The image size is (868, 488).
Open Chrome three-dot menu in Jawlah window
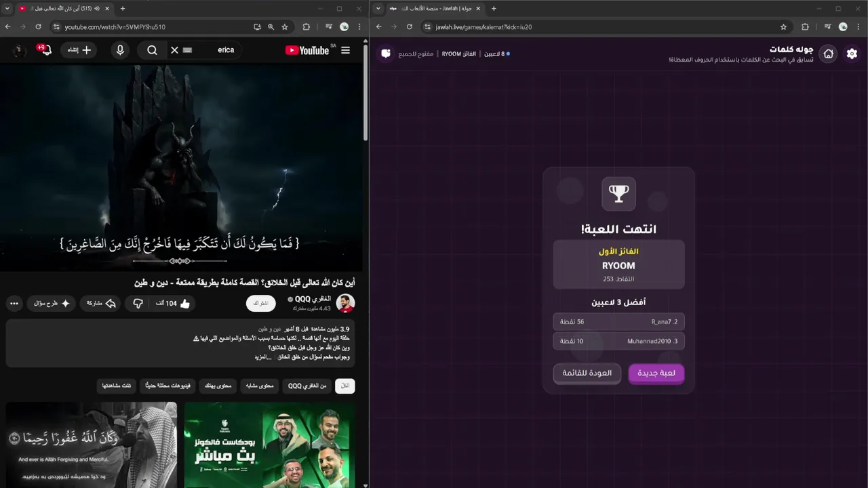point(858,27)
